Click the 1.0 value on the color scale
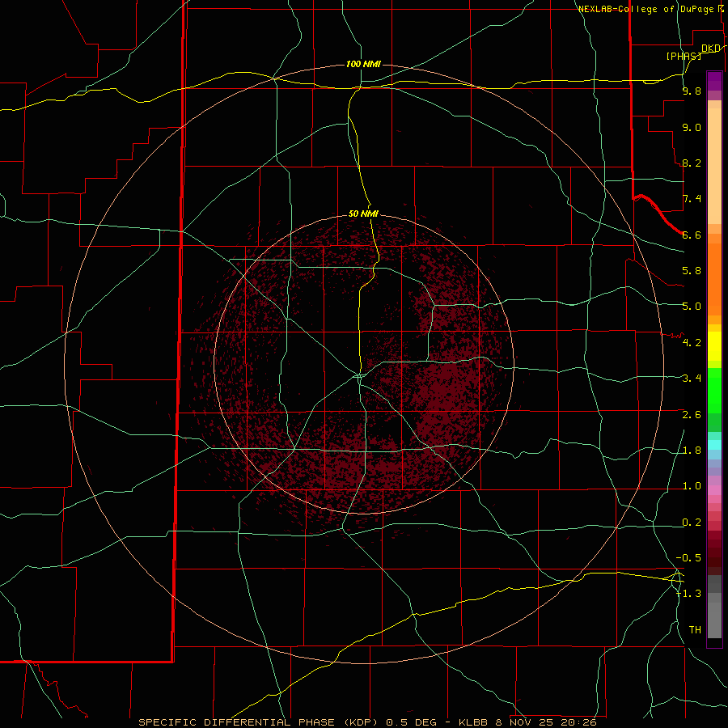The height and width of the screenshot is (728, 728). (x=692, y=486)
